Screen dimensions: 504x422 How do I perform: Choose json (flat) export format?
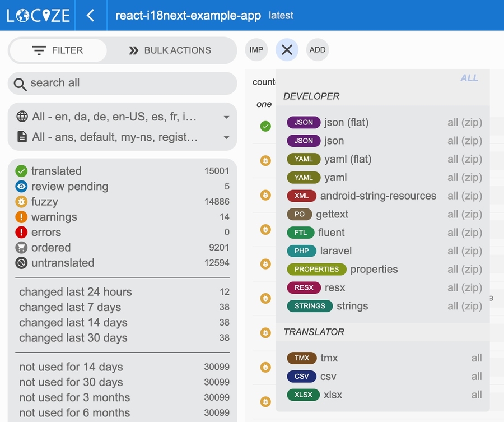(346, 123)
